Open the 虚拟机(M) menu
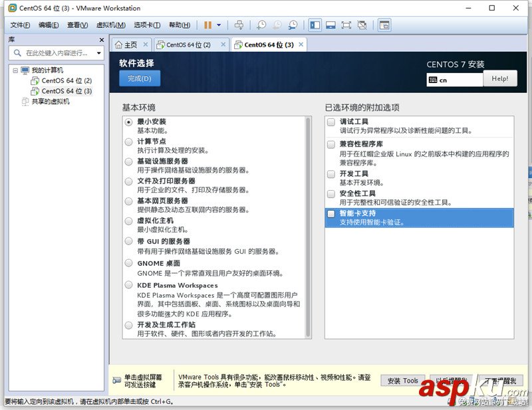The image size is (532, 410). 111,25
